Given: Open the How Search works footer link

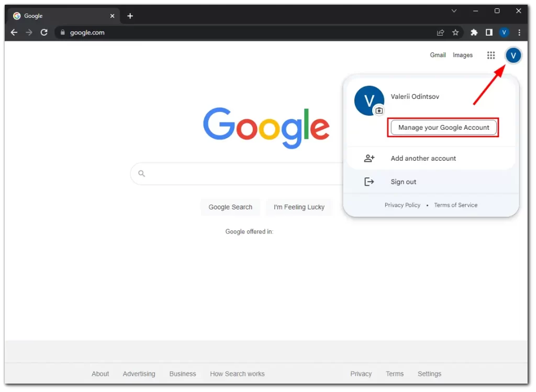Looking at the screenshot, I should coord(238,374).
